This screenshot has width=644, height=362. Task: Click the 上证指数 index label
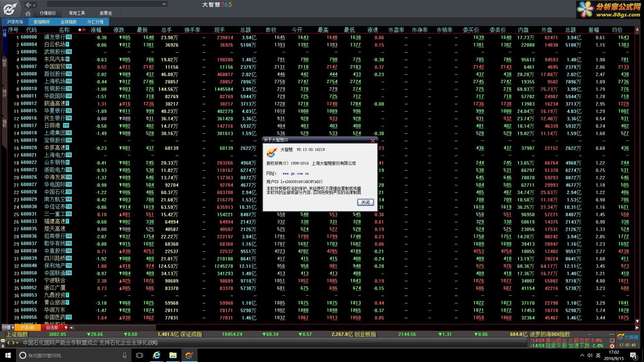click(17, 334)
